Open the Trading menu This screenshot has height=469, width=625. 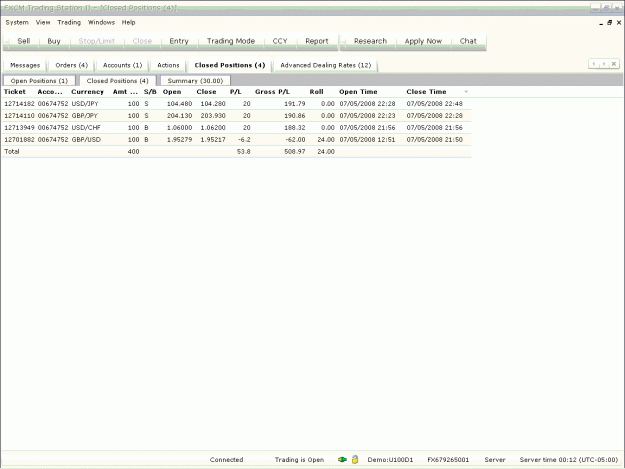point(69,22)
